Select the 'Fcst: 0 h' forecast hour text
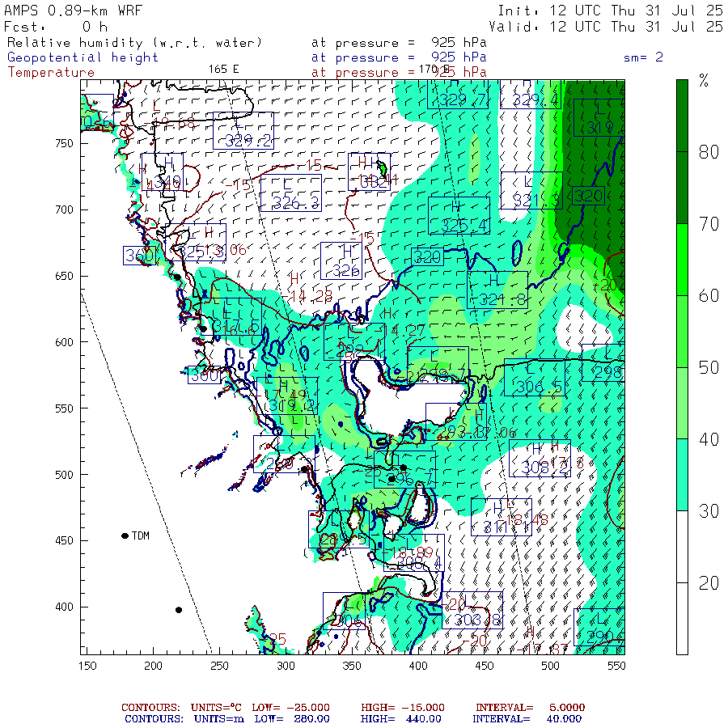Viewport: 728px width, 728px height. point(56,27)
